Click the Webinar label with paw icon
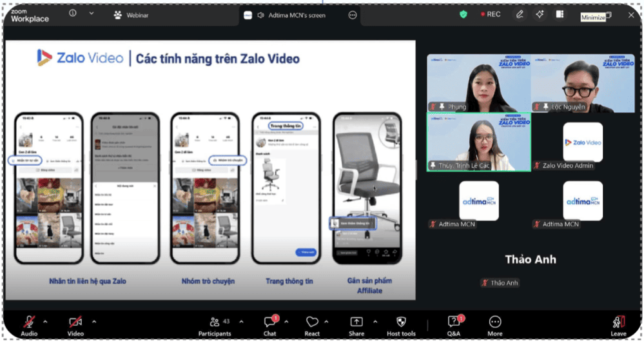The width and height of the screenshot is (644, 345). 132,15
